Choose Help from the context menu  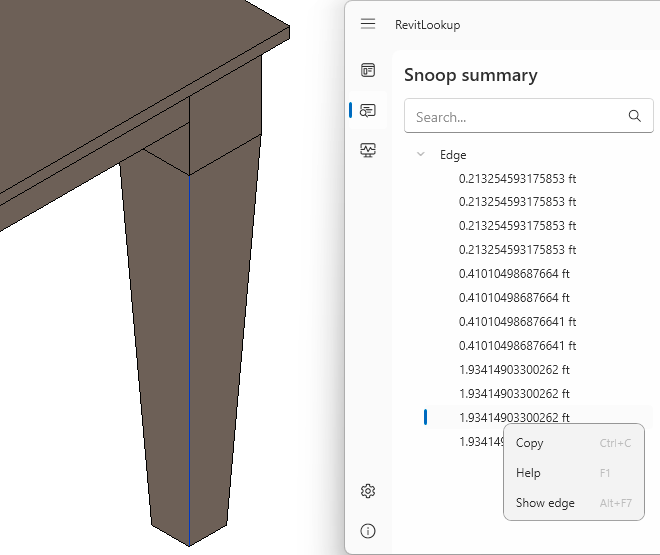[x=528, y=473]
